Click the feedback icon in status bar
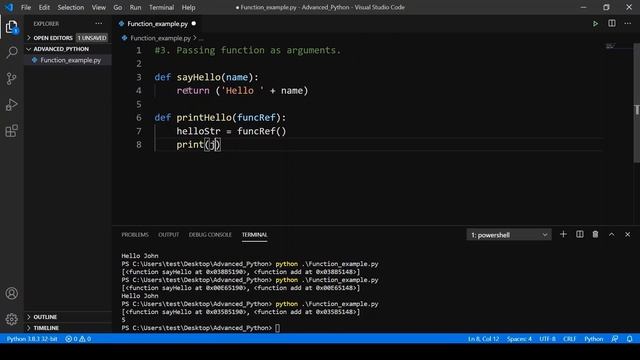 click(x=615, y=339)
